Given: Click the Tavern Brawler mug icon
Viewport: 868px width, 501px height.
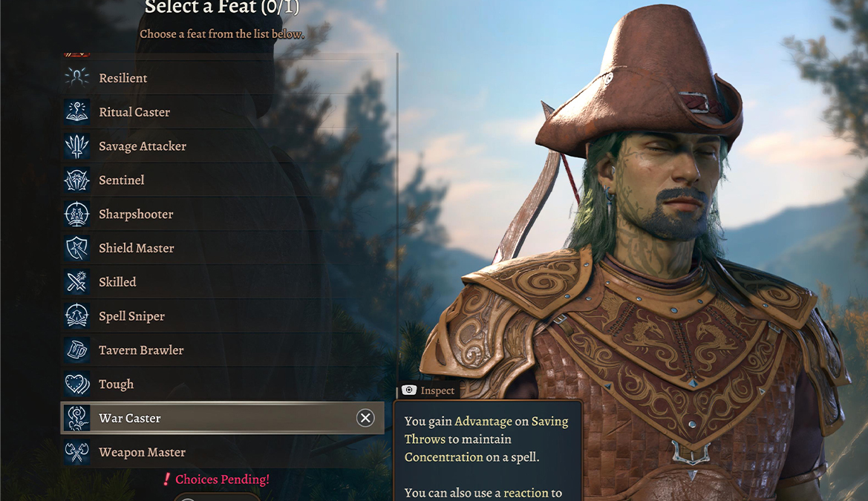Looking at the screenshot, I should pyautogui.click(x=77, y=350).
